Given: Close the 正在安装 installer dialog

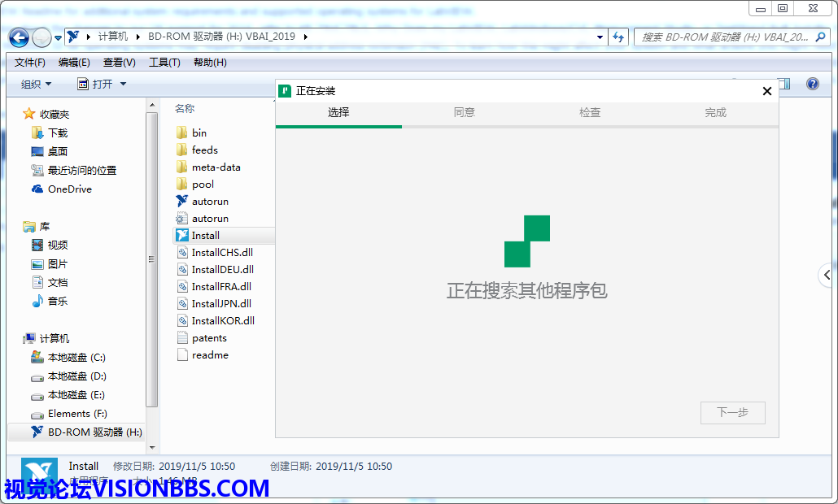Looking at the screenshot, I should 766,92.
